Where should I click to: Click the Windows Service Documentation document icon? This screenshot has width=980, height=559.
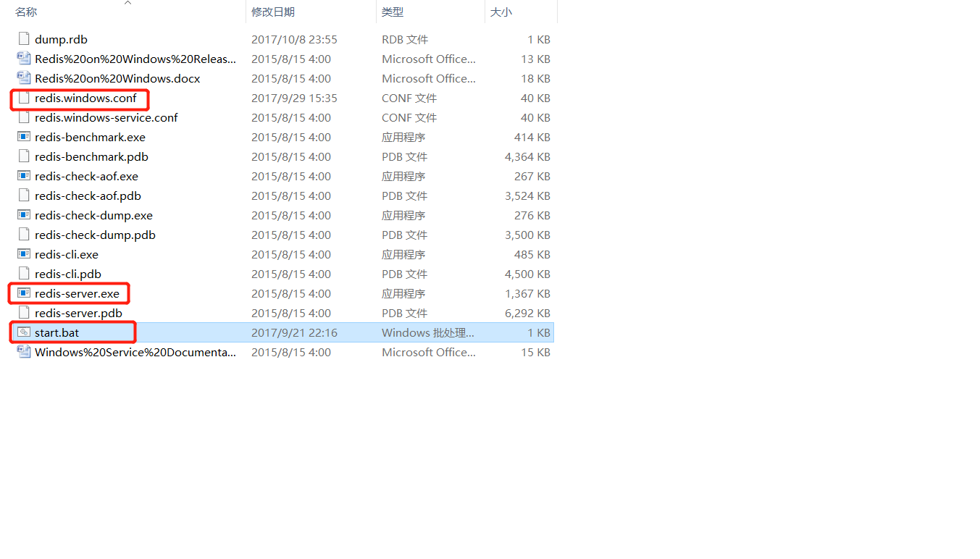23,352
